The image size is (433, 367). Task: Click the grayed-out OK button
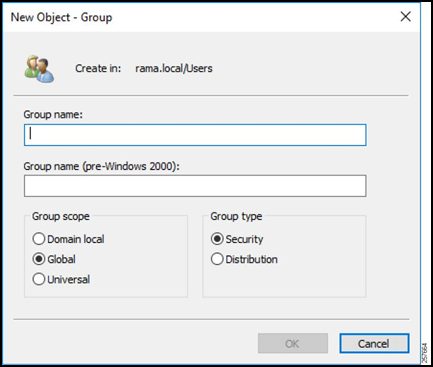[x=293, y=343]
